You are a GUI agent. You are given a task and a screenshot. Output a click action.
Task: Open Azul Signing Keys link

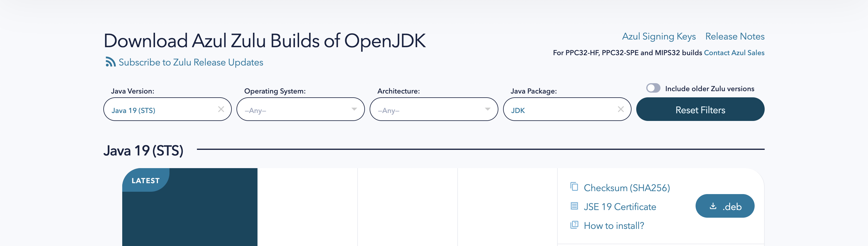(659, 36)
